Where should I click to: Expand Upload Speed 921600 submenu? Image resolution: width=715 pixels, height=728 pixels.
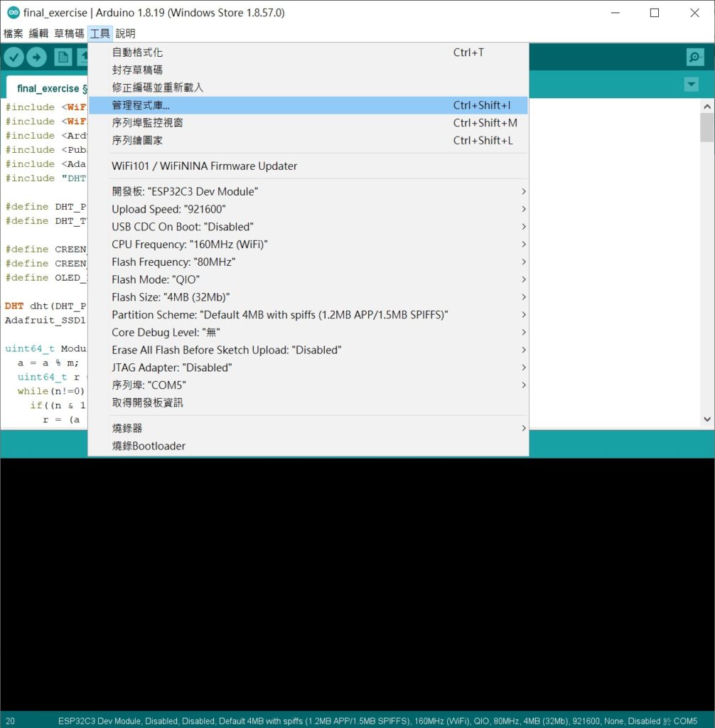(308, 210)
